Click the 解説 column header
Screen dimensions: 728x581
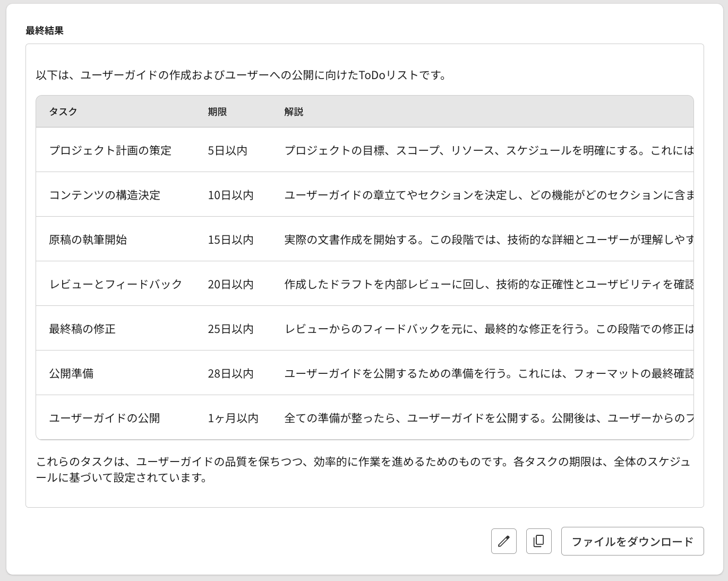tap(294, 112)
